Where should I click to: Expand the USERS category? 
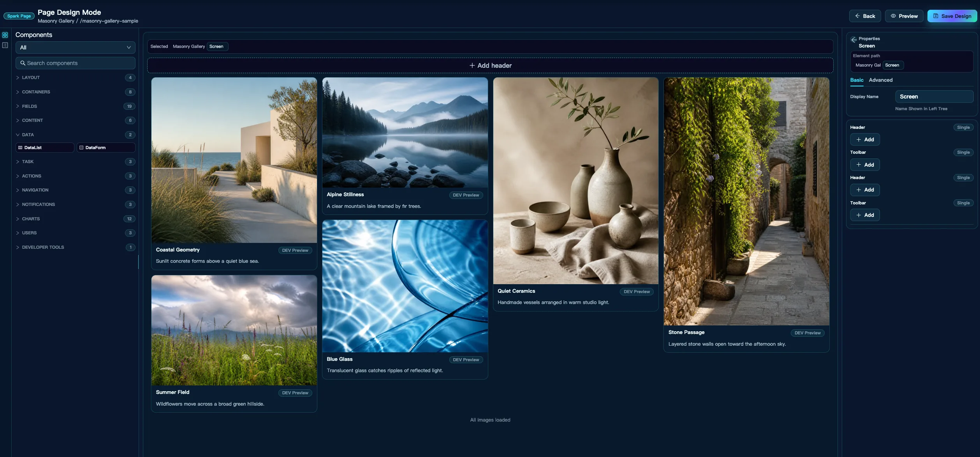(76, 233)
